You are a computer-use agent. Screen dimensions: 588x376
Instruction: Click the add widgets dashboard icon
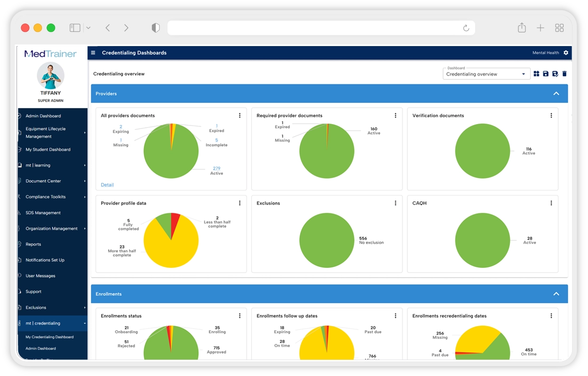click(536, 74)
